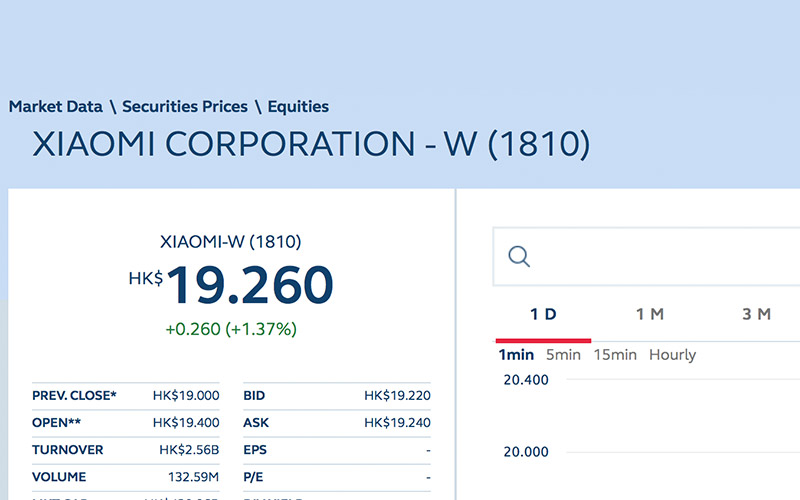Switch to the 3 M chart tab
This screenshot has height=500, width=800.
pyautogui.click(x=756, y=314)
